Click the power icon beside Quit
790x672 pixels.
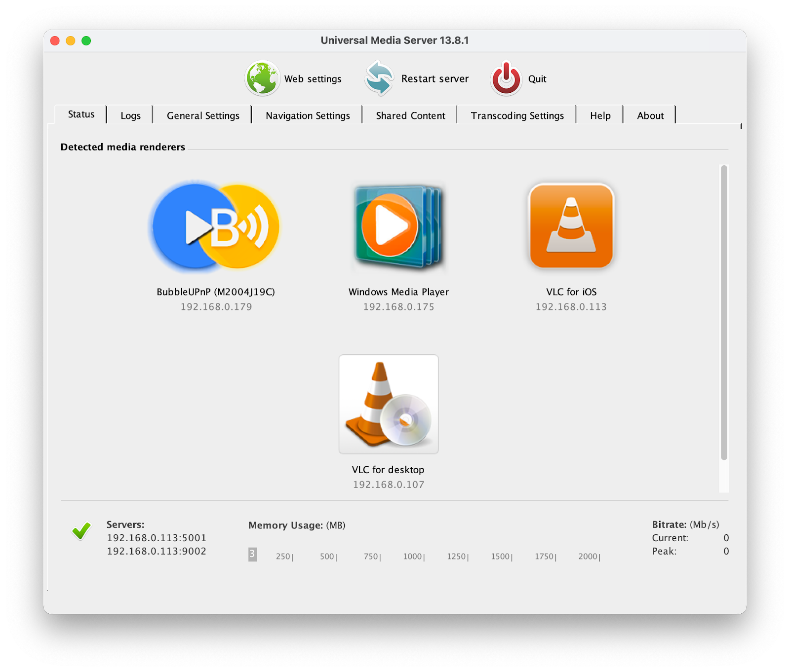coord(506,78)
